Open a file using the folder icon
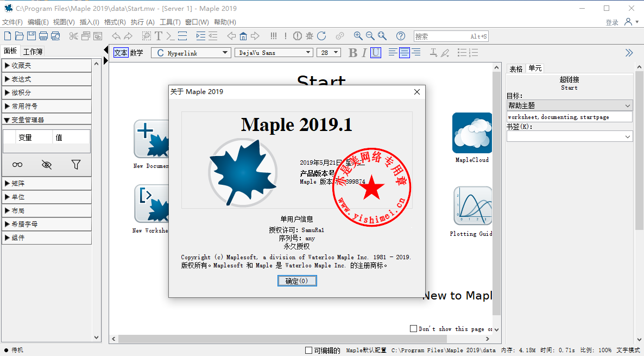This screenshot has height=356, width=644. tap(20, 36)
